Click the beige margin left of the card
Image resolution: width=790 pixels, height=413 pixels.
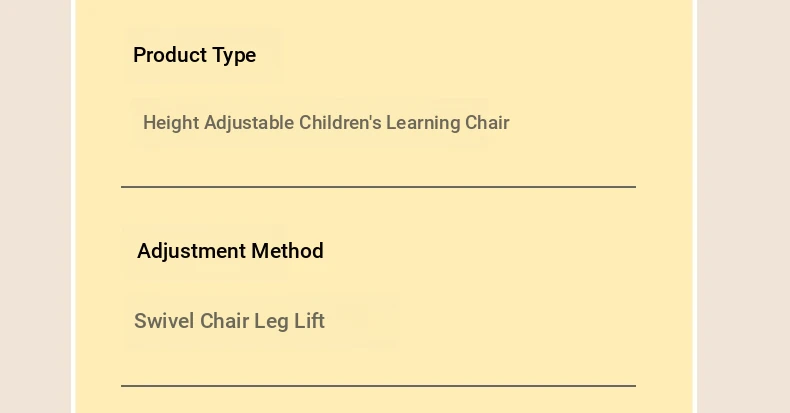tap(35, 206)
